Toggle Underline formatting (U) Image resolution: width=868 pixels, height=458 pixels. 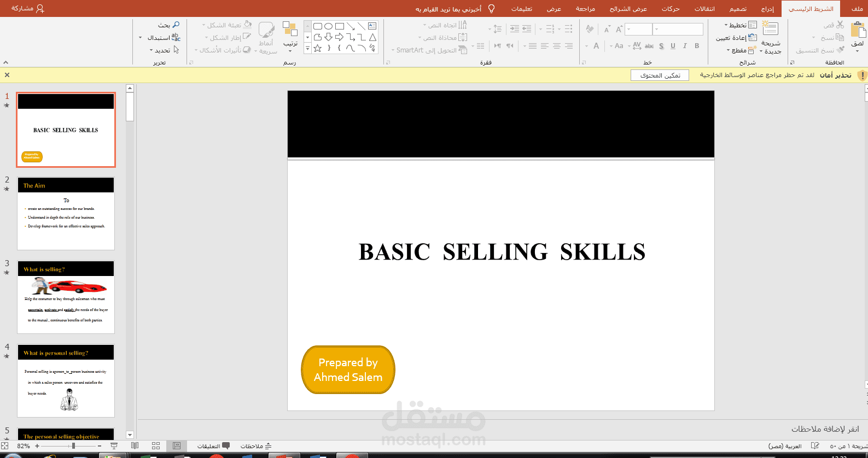673,46
